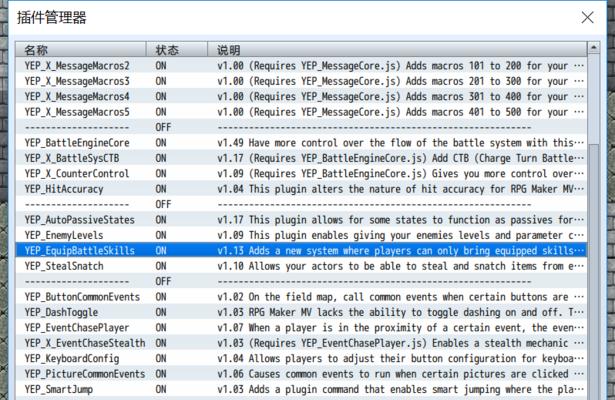The width and height of the screenshot is (615, 400).
Task: Click description of macros 401 to 500
Action: [x=400, y=112]
